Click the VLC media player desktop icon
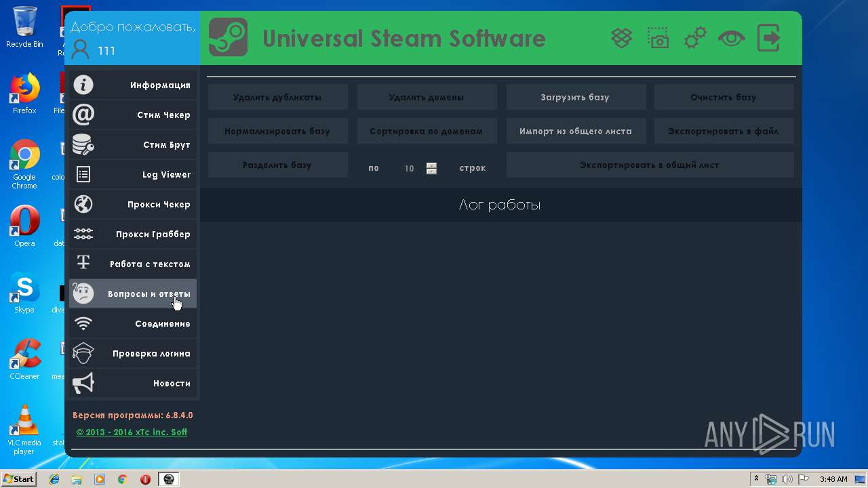Screen dimensions: 868x488 click(24, 430)
